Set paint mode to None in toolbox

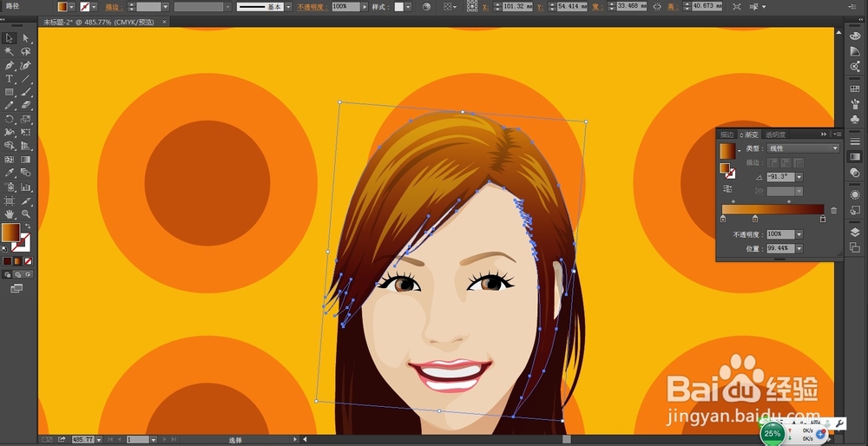(x=29, y=260)
